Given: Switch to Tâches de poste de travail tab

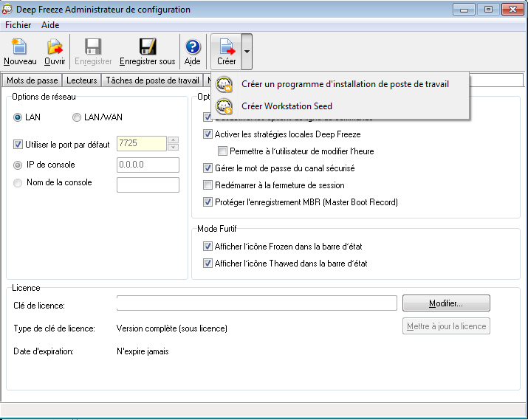Looking at the screenshot, I should 153,80.
